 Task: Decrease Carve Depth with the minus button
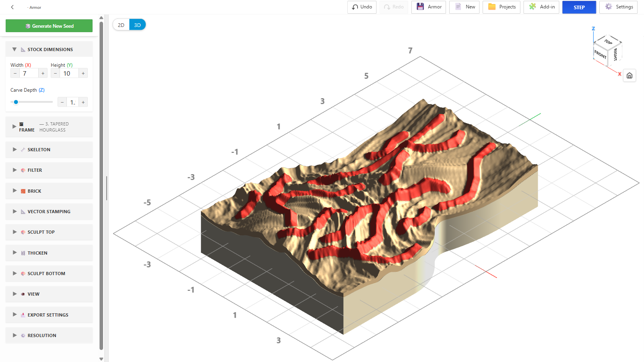point(62,102)
